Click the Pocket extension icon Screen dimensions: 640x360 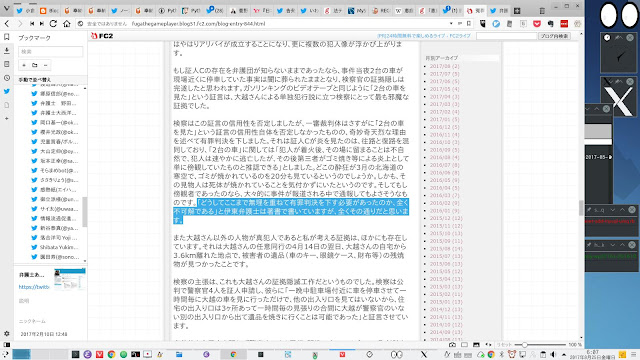click(x=537, y=24)
